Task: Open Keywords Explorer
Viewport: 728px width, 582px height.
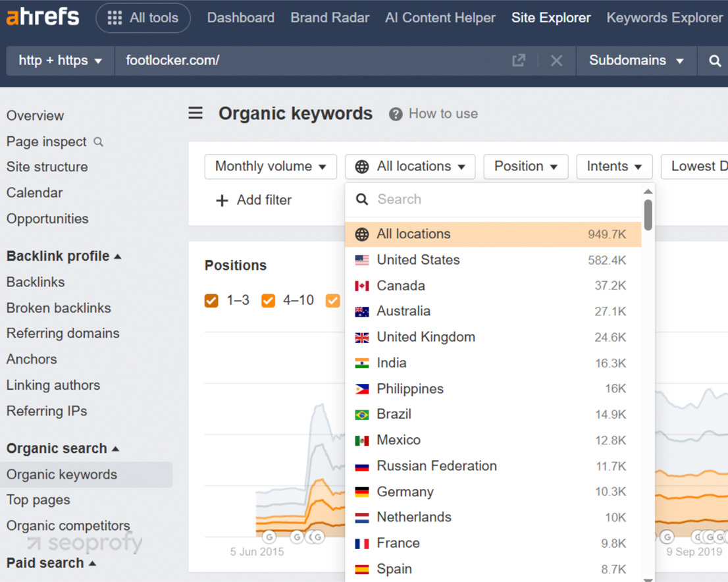Action: coord(664,18)
